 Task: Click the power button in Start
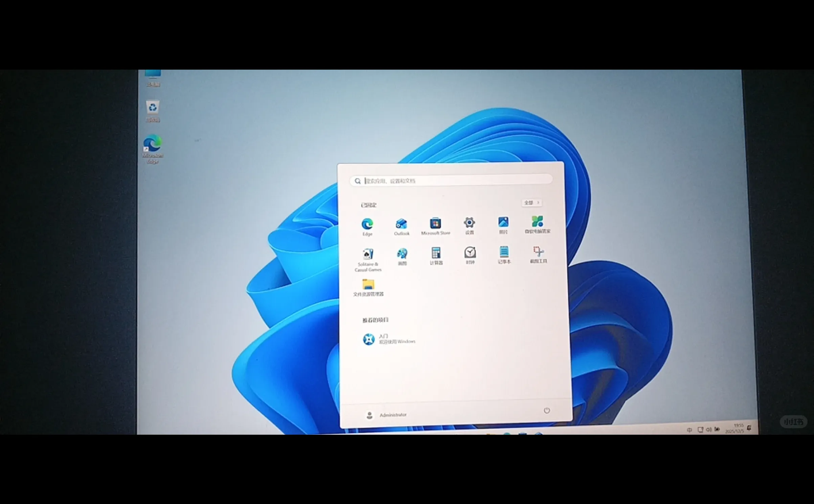[x=547, y=410]
